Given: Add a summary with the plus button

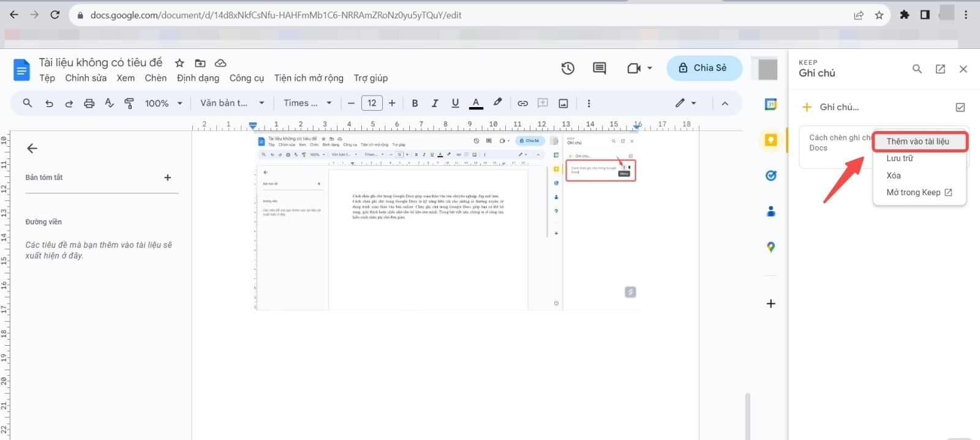Looking at the screenshot, I should coord(167,177).
